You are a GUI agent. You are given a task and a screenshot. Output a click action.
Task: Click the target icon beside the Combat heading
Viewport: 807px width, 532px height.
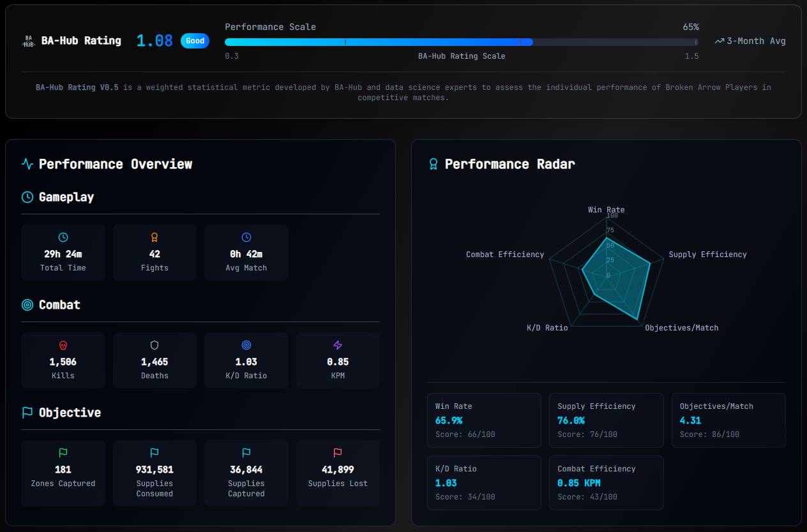(27, 305)
